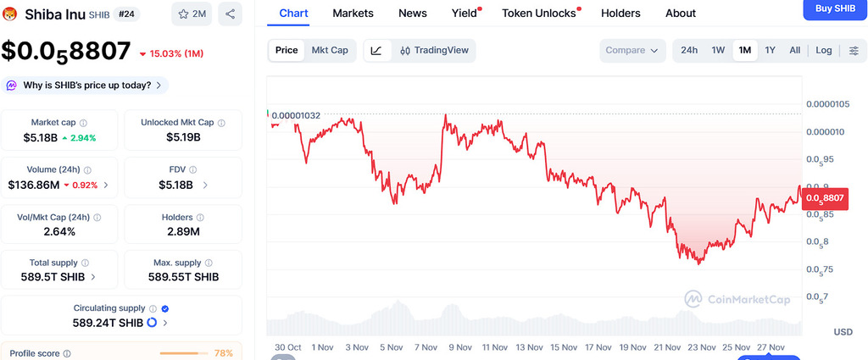Click the Profile score progress bar

pos(185,353)
